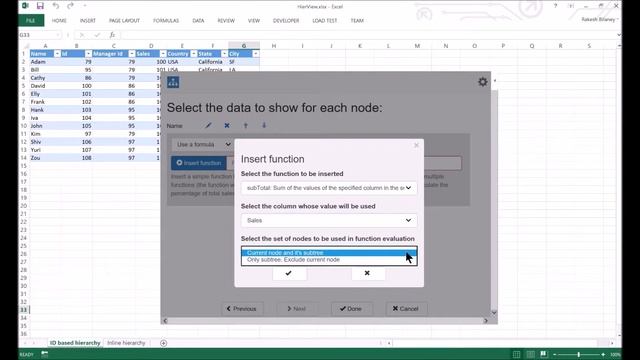Zoom in with the plus button
640x360 pixels.
pyautogui.click(x=603, y=354)
